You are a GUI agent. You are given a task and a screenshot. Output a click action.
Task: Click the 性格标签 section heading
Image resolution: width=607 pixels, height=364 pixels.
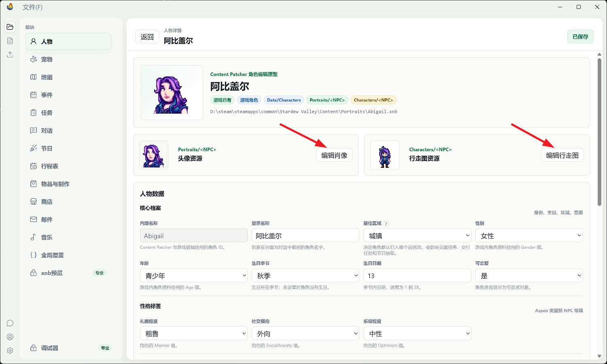pyautogui.click(x=151, y=306)
